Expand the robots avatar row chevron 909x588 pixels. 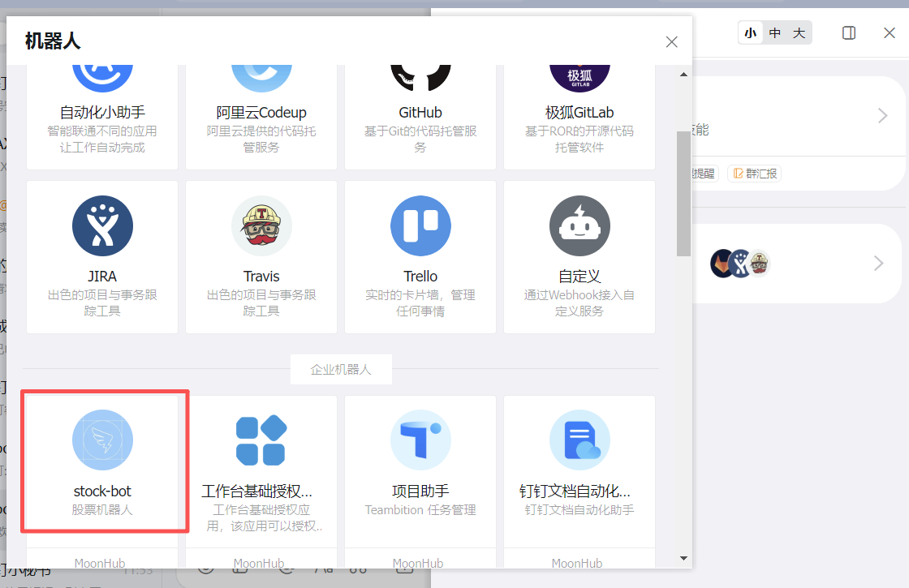coord(879,264)
